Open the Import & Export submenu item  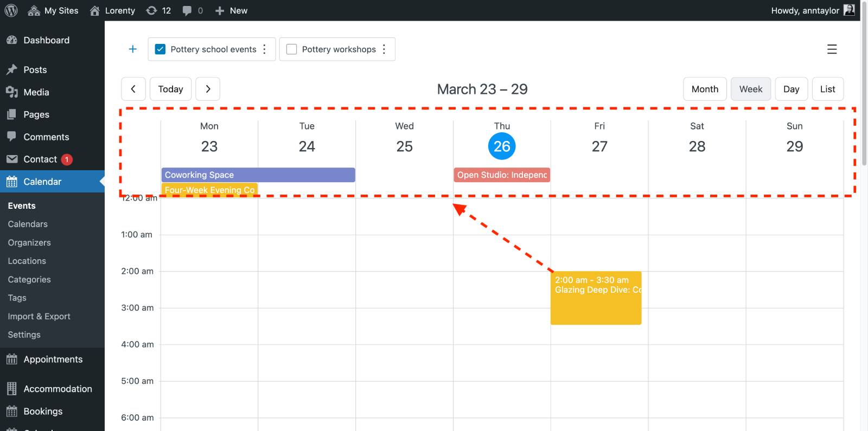39,316
